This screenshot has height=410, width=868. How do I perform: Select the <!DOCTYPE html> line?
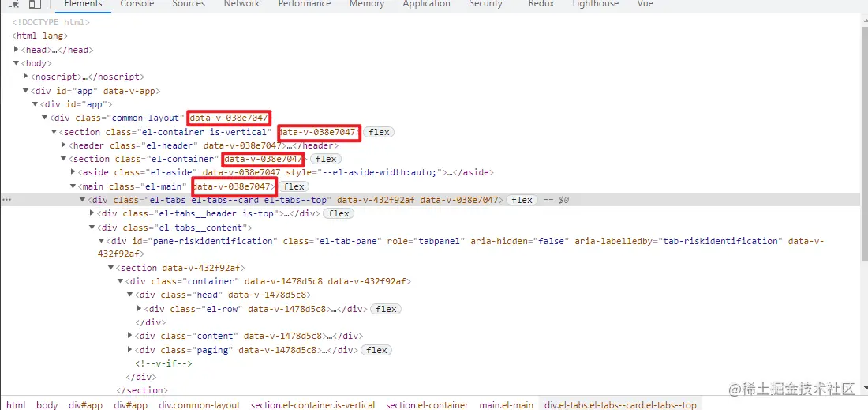[x=51, y=23]
